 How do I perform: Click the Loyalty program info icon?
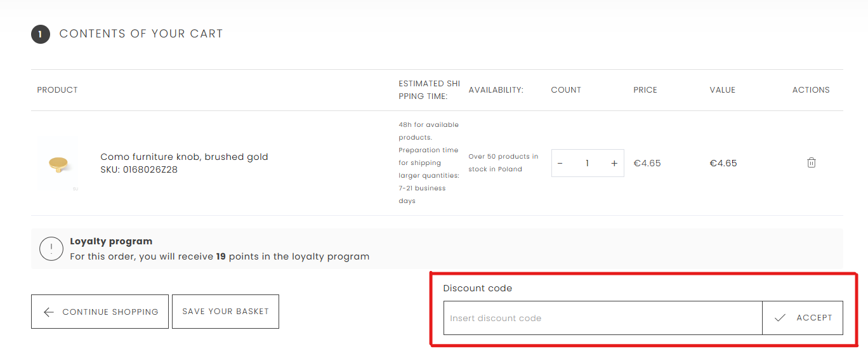(51, 249)
